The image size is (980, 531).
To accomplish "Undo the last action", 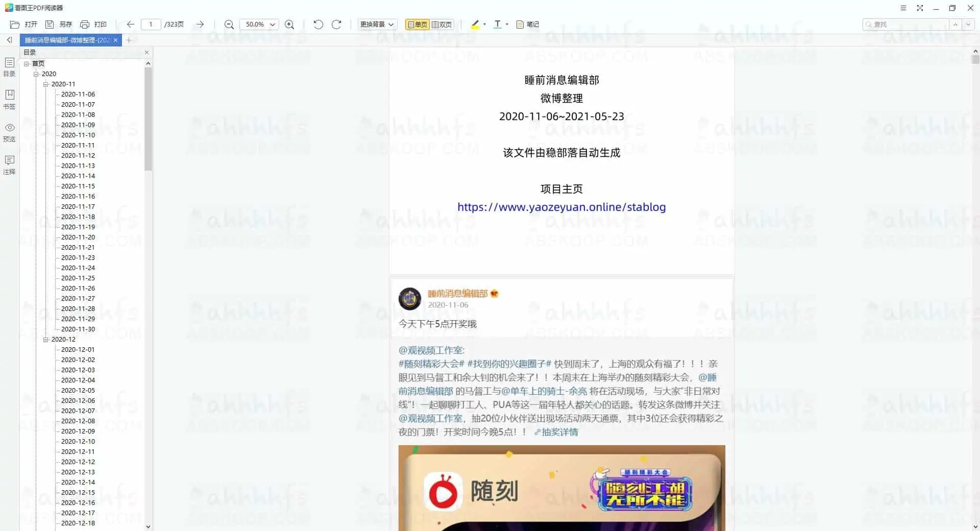I will [318, 24].
